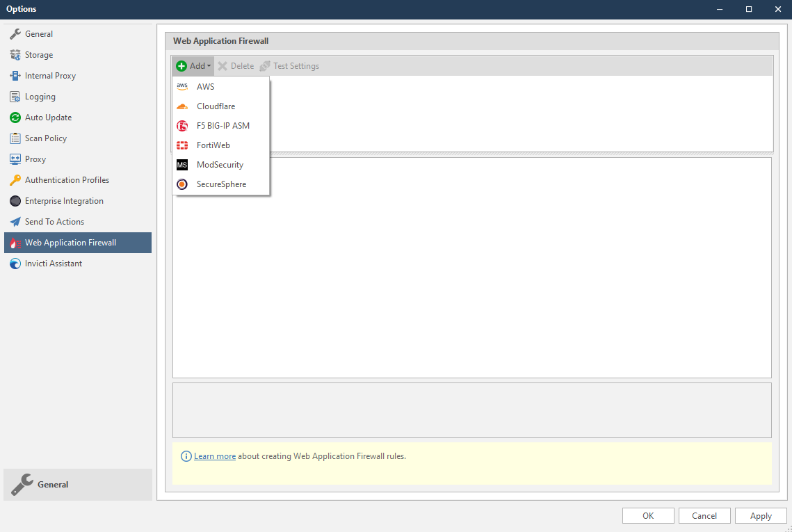Click the info icon beside Learn more
This screenshot has height=532, width=792.
(186, 456)
